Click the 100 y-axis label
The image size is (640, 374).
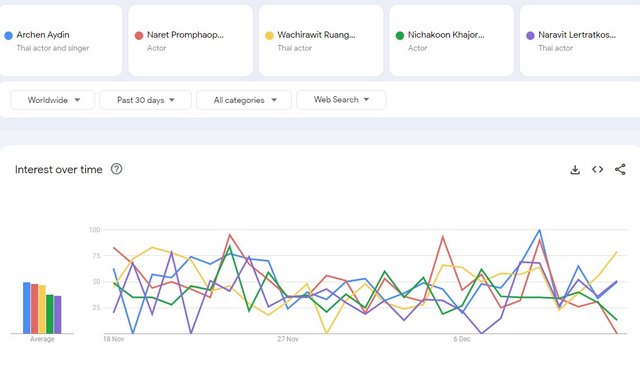95,229
